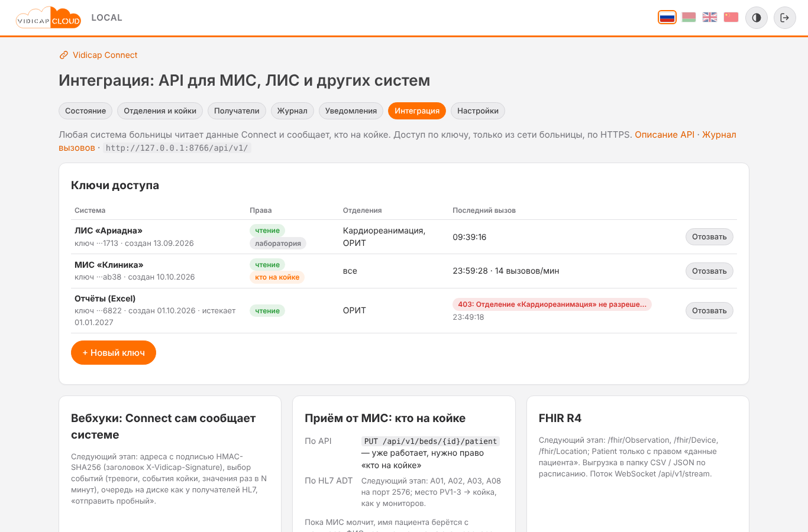Image resolution: width=808 pixels, height=532 pixels.
Task: Open the Описание API link
Action: coord(664,135)
